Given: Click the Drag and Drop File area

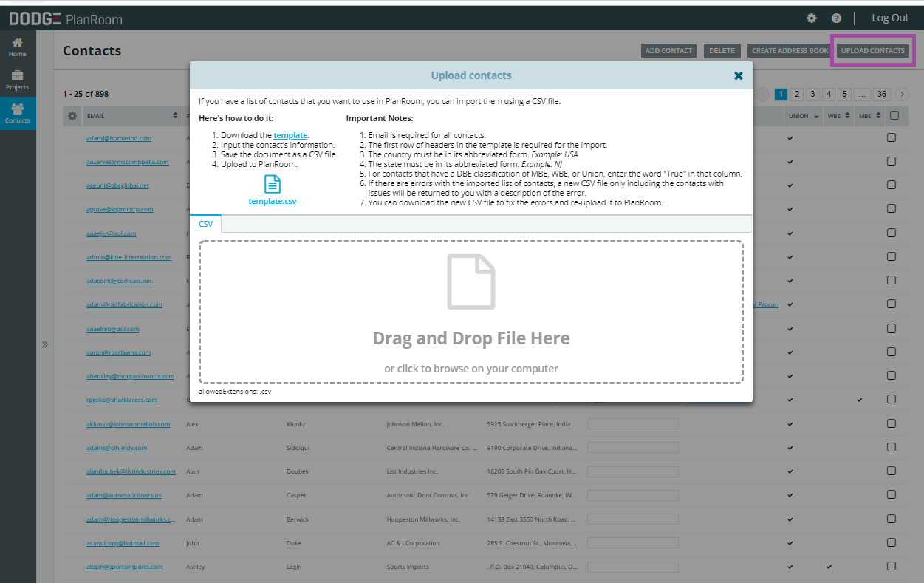Looking at the screenshot, I should (470, 311).
